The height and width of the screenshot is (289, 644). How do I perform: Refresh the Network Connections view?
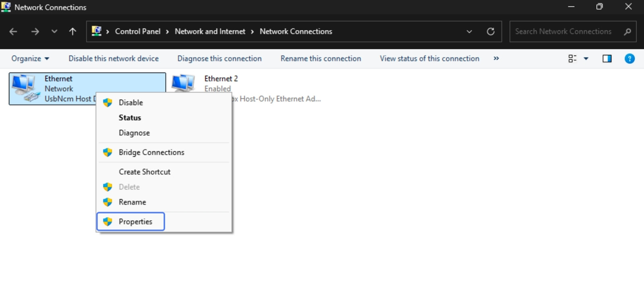pyautogui.click(x=490, y=31)
